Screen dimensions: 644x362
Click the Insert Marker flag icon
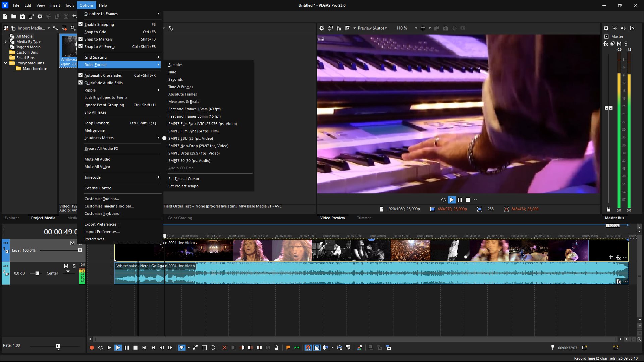click(288, 348)
